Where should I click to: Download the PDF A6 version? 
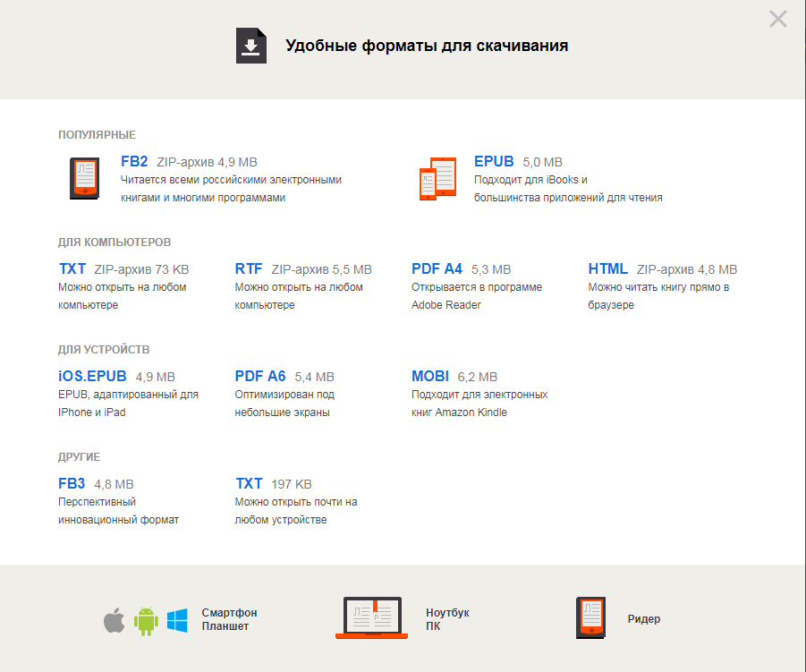(x=259, y=377)
